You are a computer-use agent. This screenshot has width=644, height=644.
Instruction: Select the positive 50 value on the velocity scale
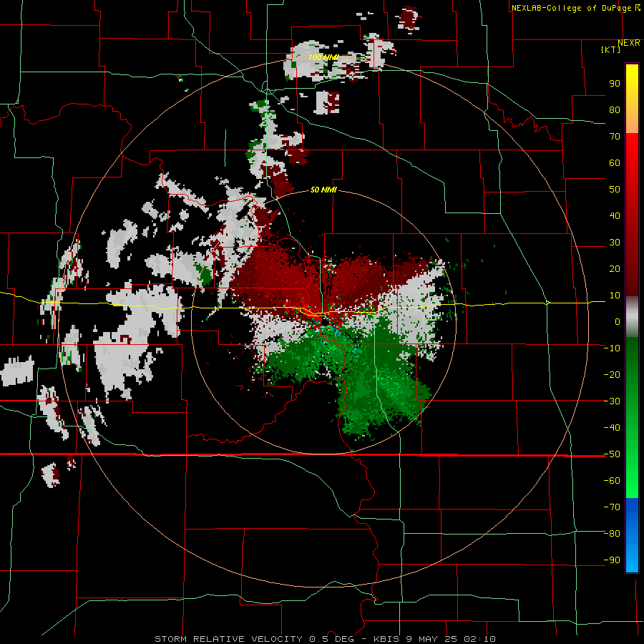coord(615,190)
